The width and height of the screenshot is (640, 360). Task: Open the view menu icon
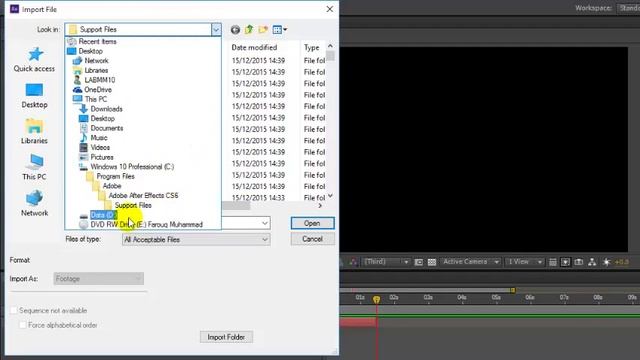[x=280, y=29]
